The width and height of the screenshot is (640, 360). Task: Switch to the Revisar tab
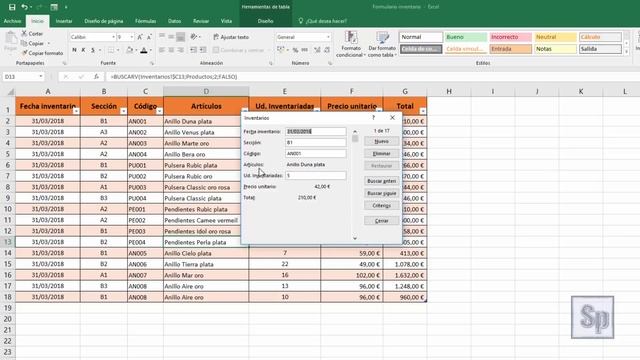(x=201, y=21)
